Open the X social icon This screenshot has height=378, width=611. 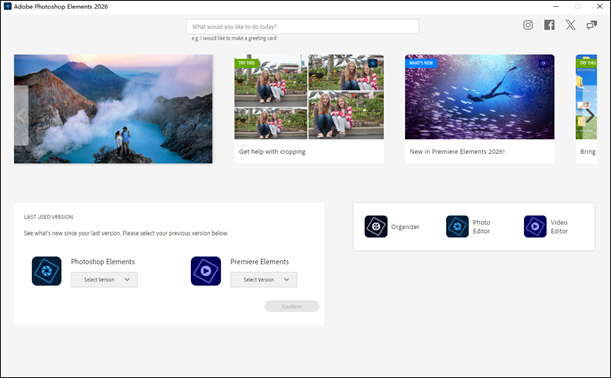(570, 25)
